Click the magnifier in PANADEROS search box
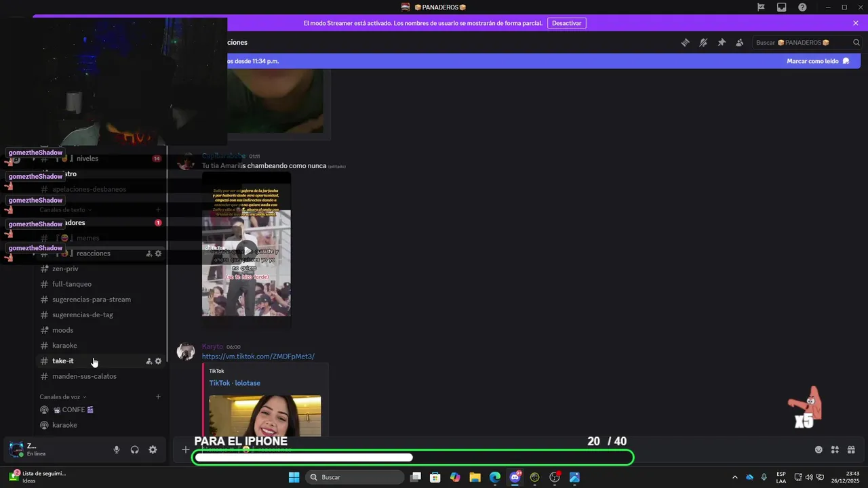 pos(856,42)
